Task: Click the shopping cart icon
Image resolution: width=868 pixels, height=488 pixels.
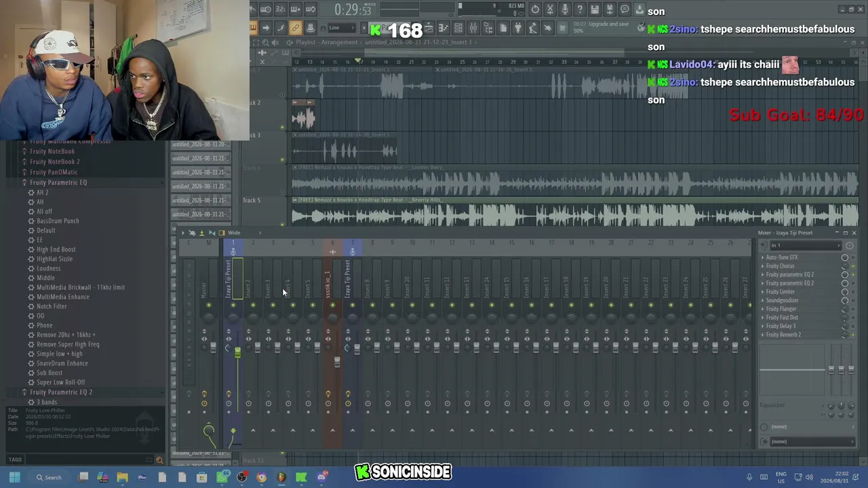Action: point(563,28)
